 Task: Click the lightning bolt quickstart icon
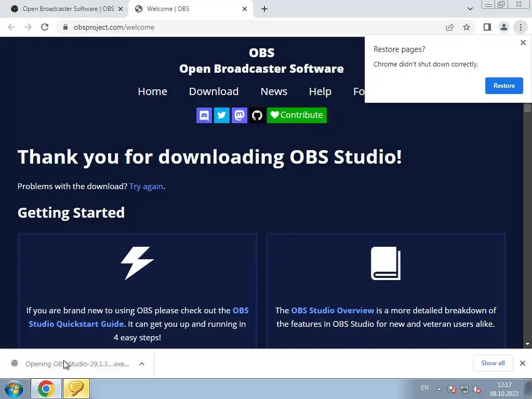[x=137, y=263]
